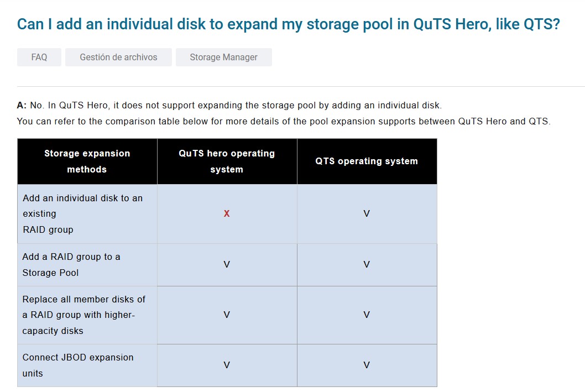Click QuTS hero checkmark for adding a RAID group
Viewport: 585px width, 392px height.
227,264
